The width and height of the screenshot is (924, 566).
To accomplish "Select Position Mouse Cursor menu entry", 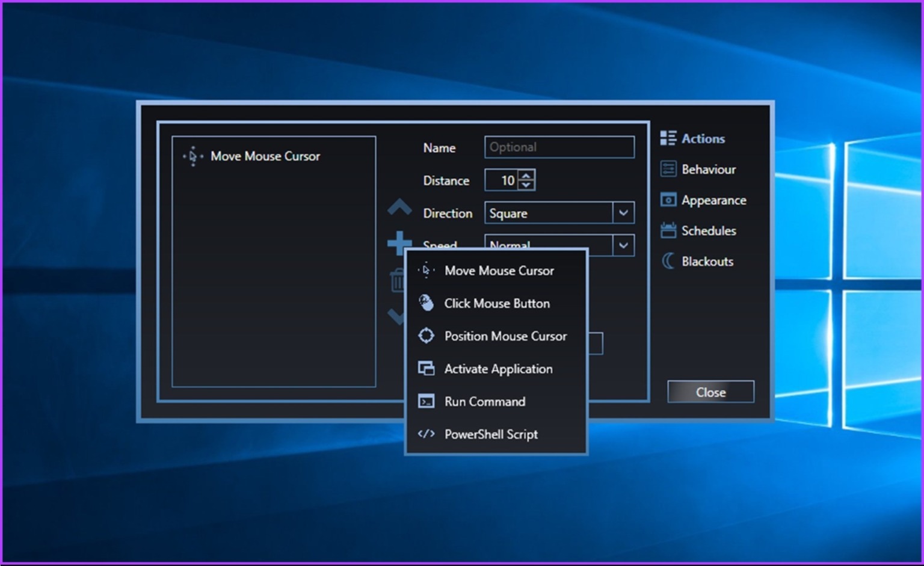I will pos(505,336).
